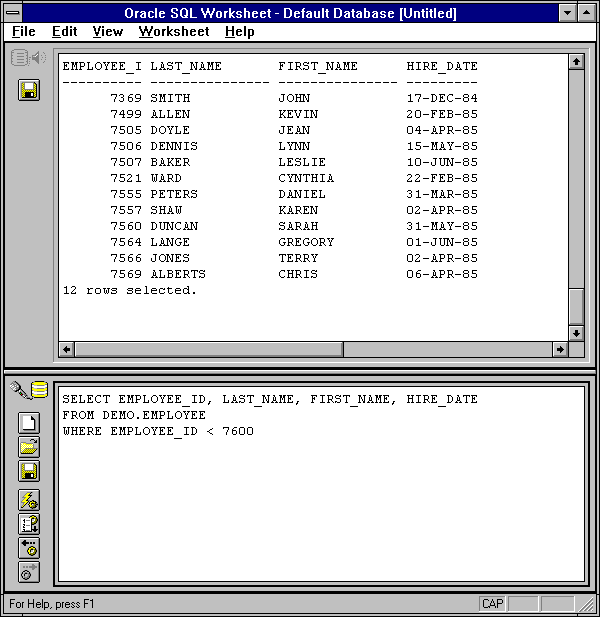Click the next command right arrow icon
This screenshot has height=617, width=600.
pyautogui.click(x=29, y=572)
